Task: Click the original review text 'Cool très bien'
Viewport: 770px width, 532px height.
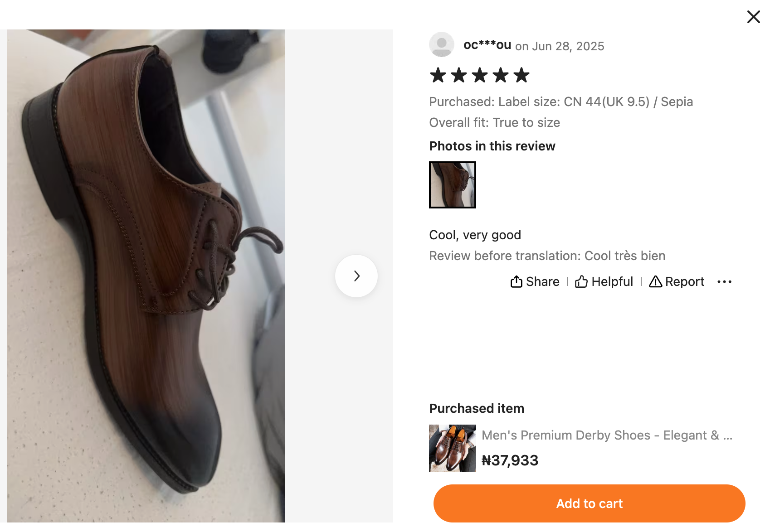Action: 624,256
